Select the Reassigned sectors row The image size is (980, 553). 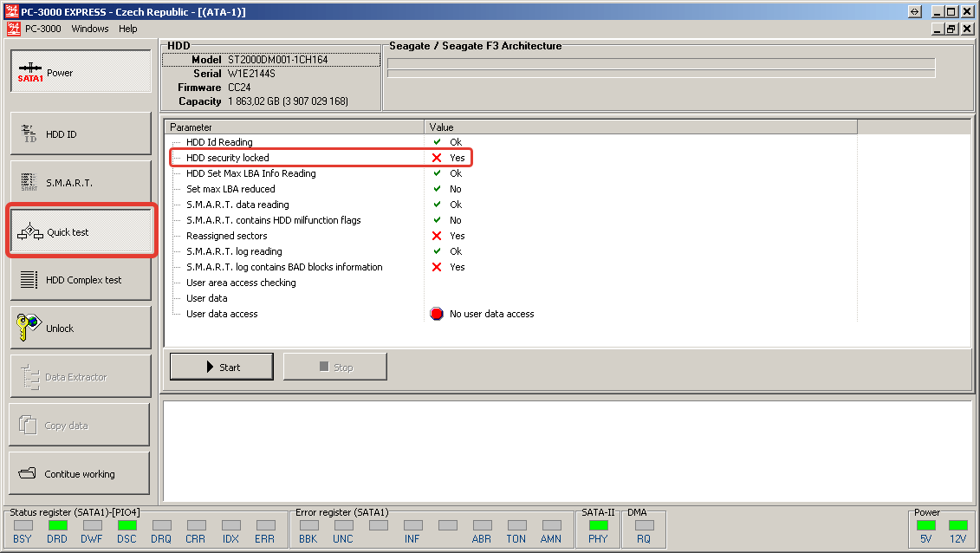tap(510, 236)
